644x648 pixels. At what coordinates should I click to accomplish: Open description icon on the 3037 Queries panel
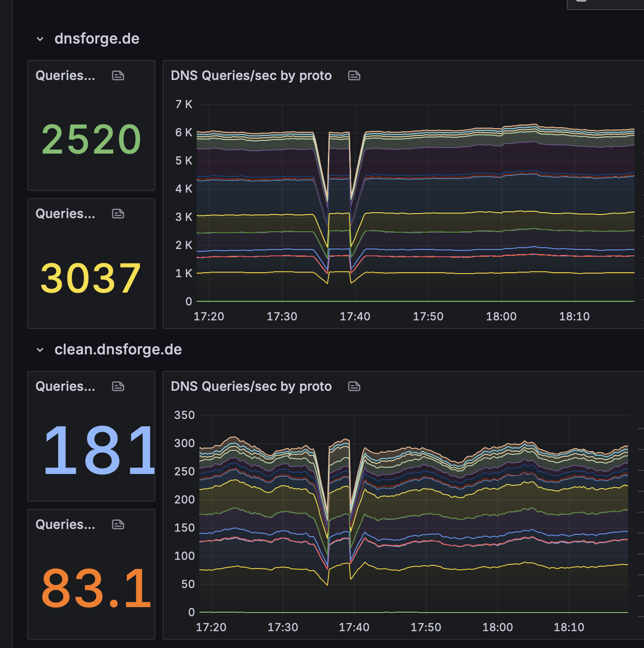pyautogui.click(x=118, y=214)
